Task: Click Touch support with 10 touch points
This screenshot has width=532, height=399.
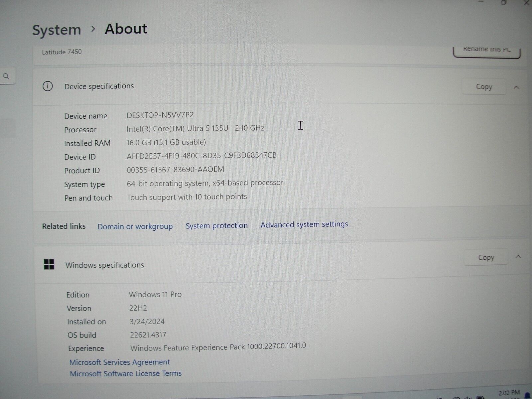Action: 187,197
